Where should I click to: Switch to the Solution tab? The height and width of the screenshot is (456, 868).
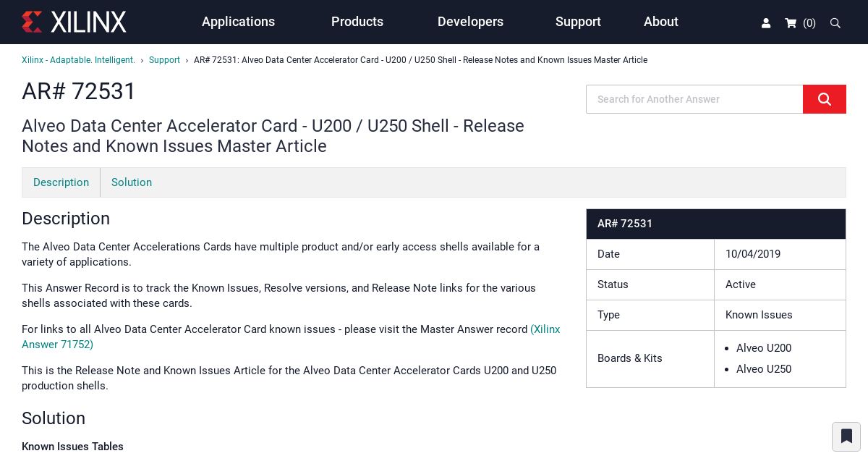tap(132, 182)
